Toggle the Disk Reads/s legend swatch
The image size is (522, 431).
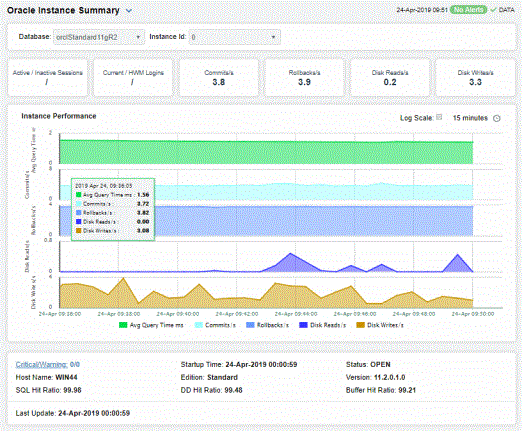303,325
